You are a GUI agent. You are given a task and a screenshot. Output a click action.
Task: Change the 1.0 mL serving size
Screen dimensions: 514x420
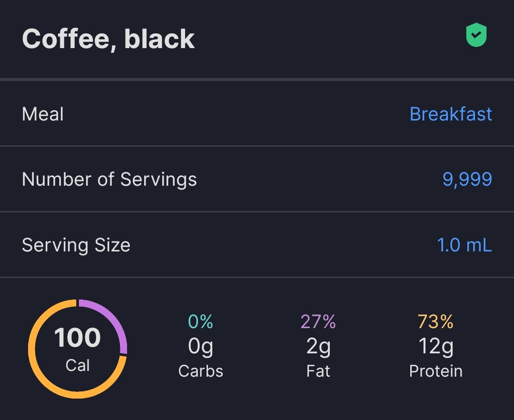464,245
